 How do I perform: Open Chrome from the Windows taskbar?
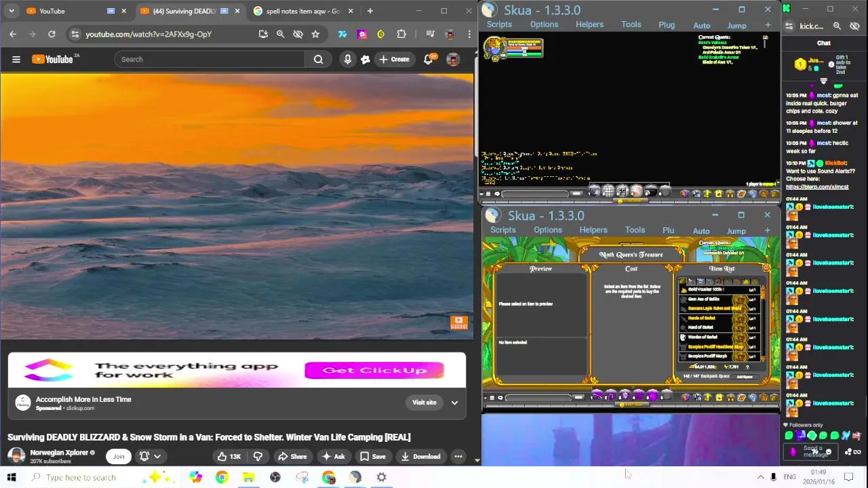click(222, 477)
